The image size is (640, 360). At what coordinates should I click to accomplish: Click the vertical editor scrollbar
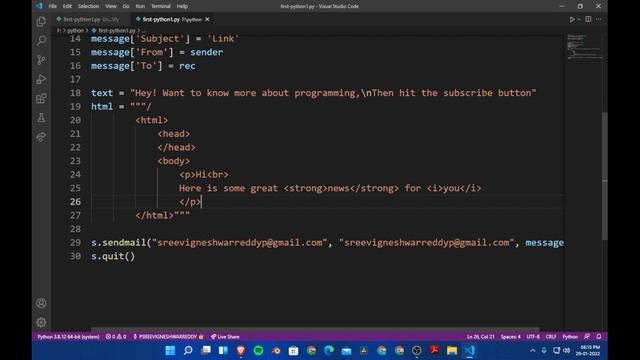click(x=604, y=176)
